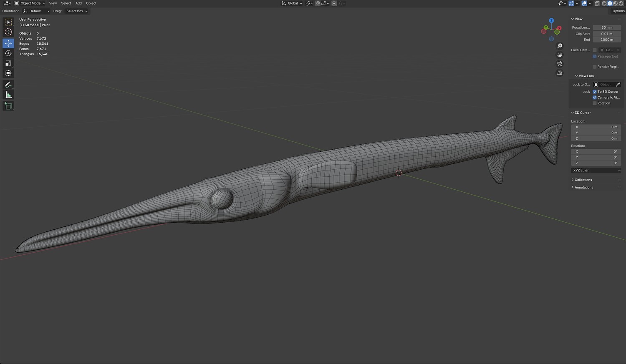The image size is (626, 364).
Task: Open the View menu in header
Action: [53, 3]
